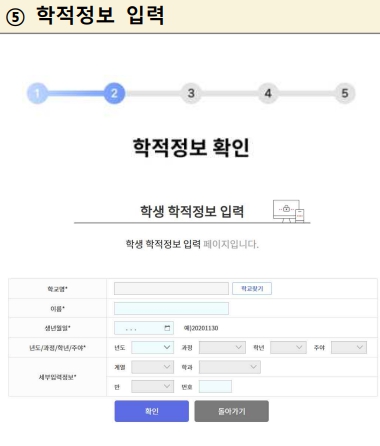Click the 학교찾기 school search button
380x446 pixels.
pyautogui.click(x=252, y=289)
